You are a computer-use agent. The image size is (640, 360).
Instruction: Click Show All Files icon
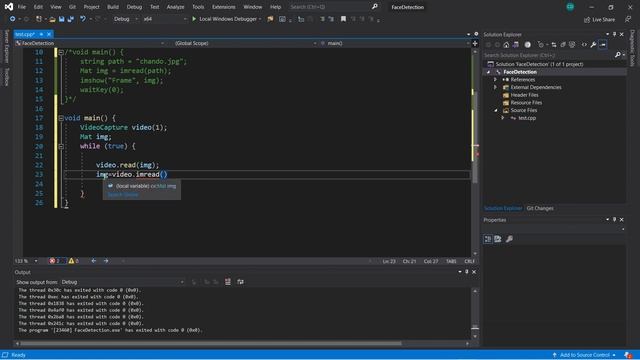coord(572,44)
